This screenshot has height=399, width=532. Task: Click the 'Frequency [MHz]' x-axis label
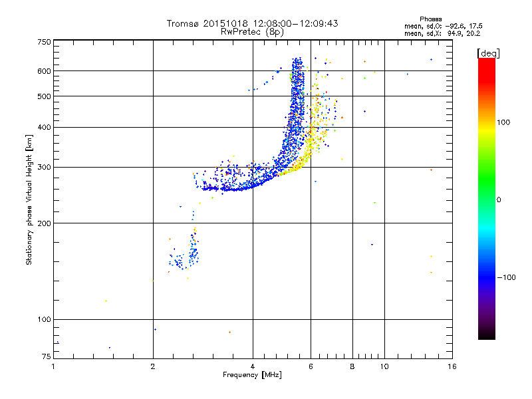(x=253, y=375)
